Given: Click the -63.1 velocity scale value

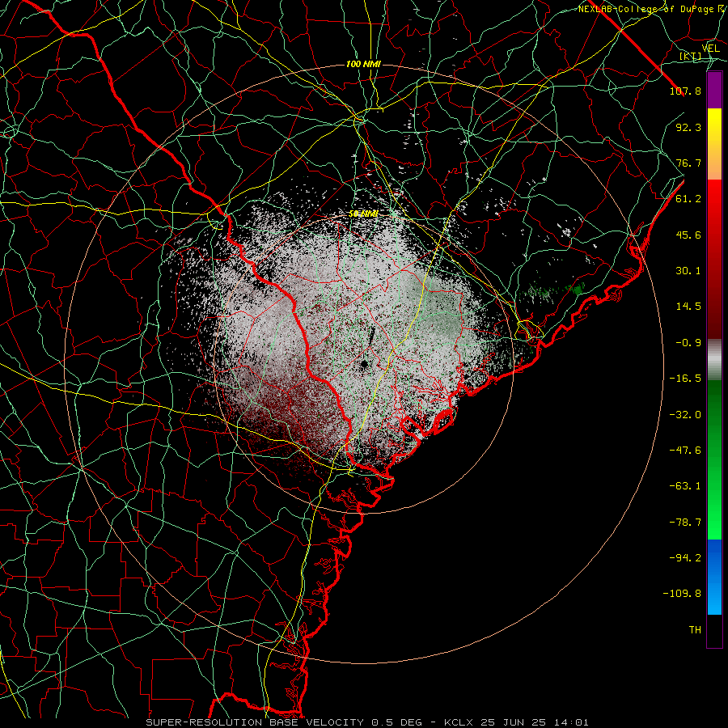Looking at the screenshot, I should coord(685,486).
